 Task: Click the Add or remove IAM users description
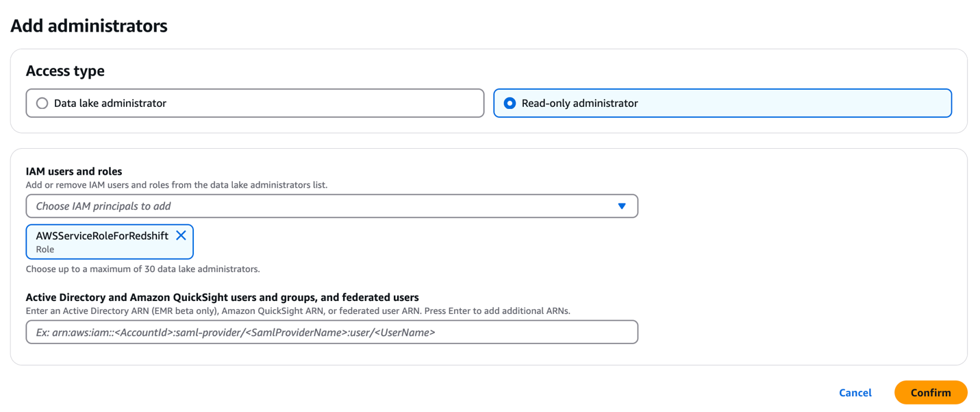(176, 185)
